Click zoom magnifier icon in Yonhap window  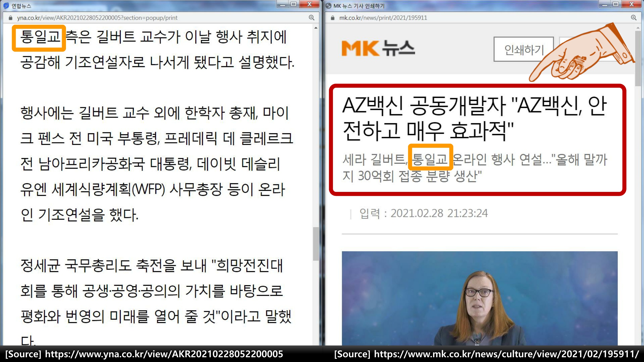click(312, 18)
